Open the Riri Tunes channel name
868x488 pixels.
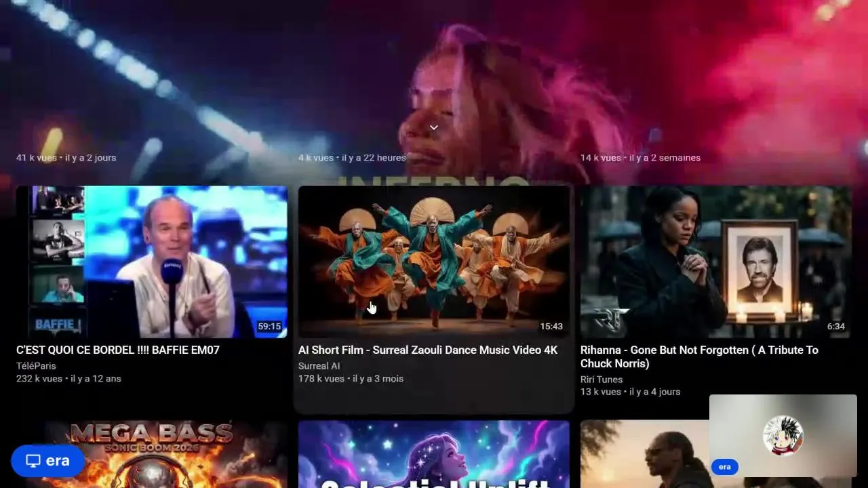601,380
